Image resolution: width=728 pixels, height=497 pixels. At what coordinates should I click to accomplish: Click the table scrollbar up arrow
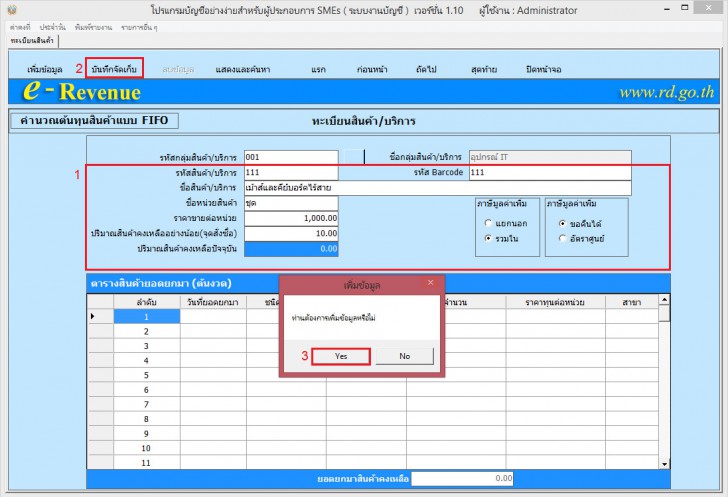coord(664,300)
